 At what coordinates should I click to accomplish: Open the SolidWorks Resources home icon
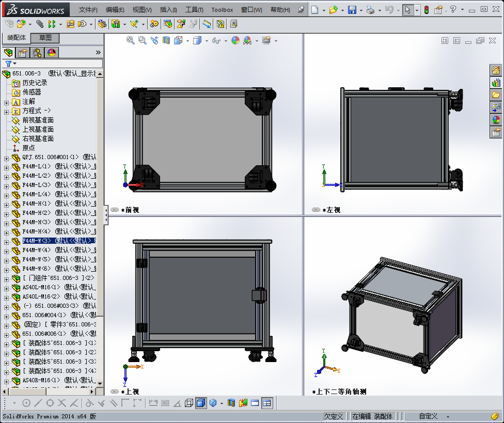(496, 70)
